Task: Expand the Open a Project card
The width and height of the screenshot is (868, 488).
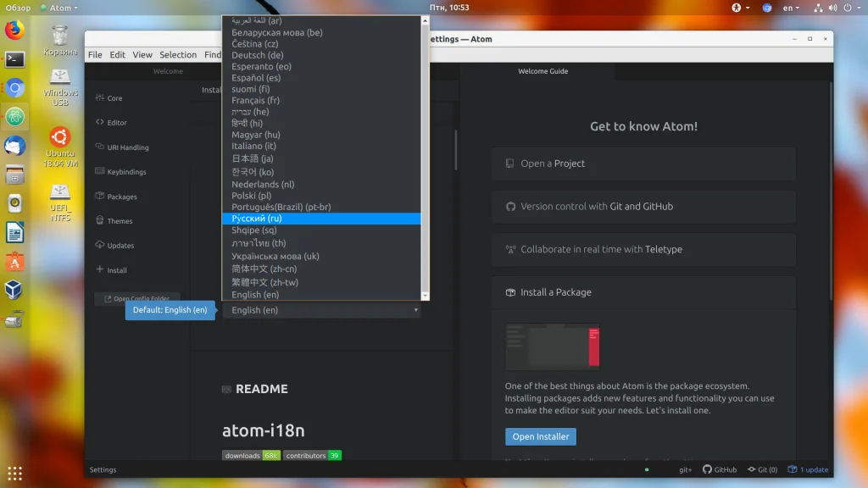Action: tap(643, 164)
